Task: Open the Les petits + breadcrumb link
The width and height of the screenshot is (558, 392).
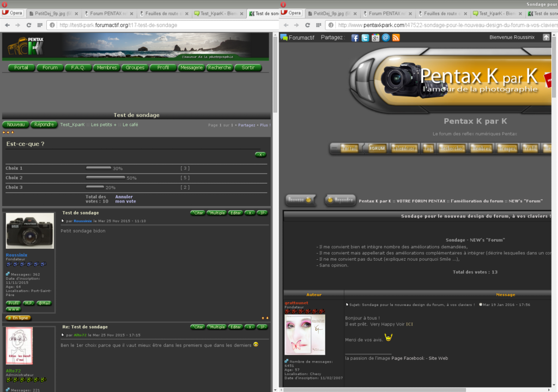Action: 104,125
